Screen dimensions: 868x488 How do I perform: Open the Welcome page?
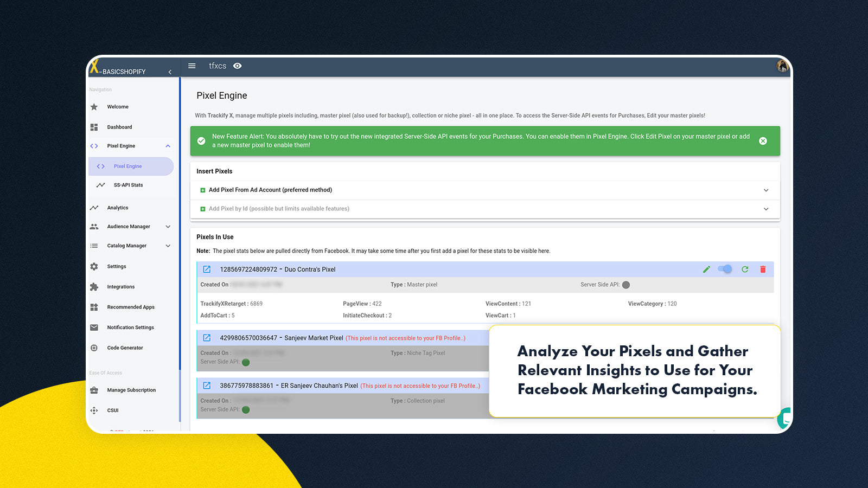coord(118,107)
